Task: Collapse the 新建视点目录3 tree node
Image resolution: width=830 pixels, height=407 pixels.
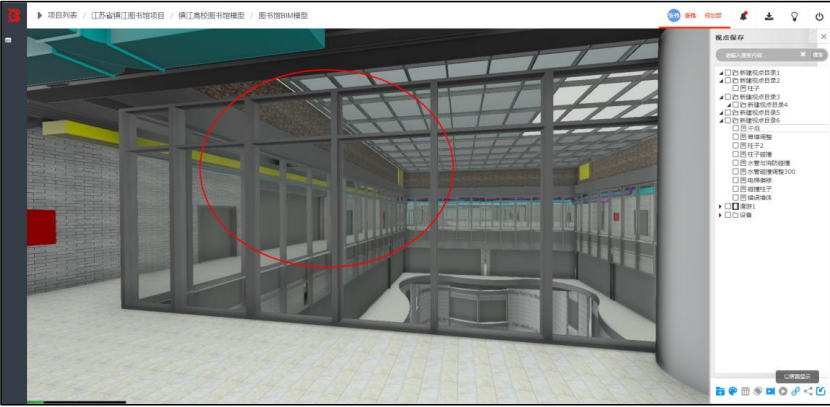Action: coord(721,97)
